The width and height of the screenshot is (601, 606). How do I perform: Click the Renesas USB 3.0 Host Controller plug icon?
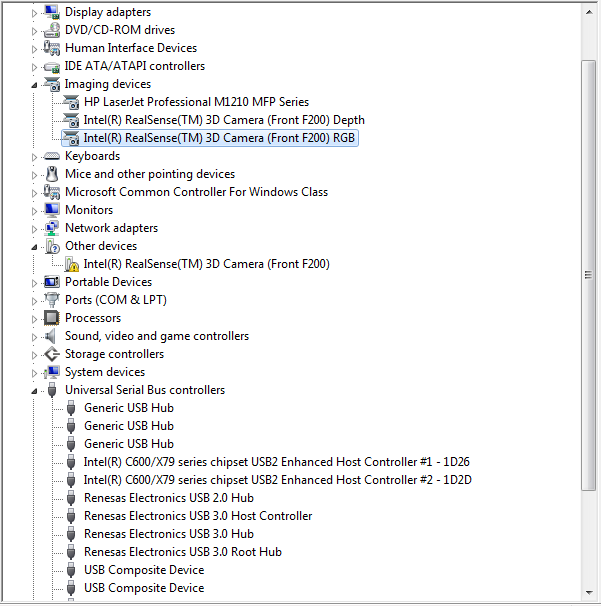(71, 516)
